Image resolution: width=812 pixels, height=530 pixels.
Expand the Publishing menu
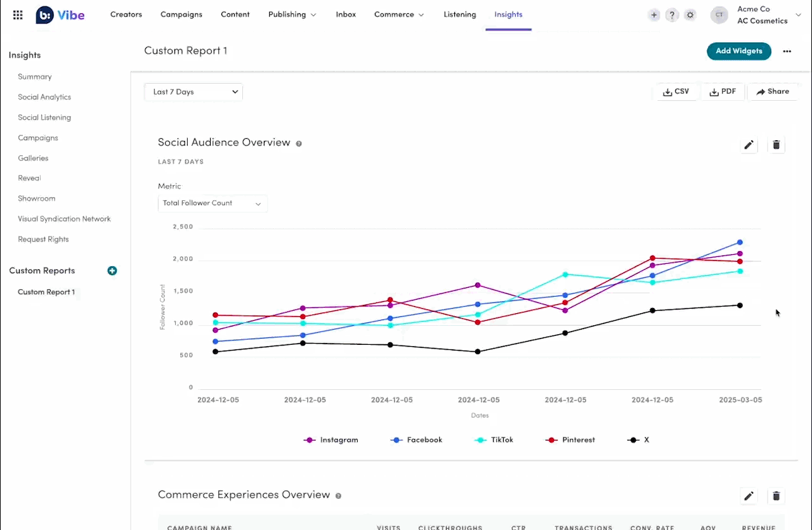click(x=292, y=15)
